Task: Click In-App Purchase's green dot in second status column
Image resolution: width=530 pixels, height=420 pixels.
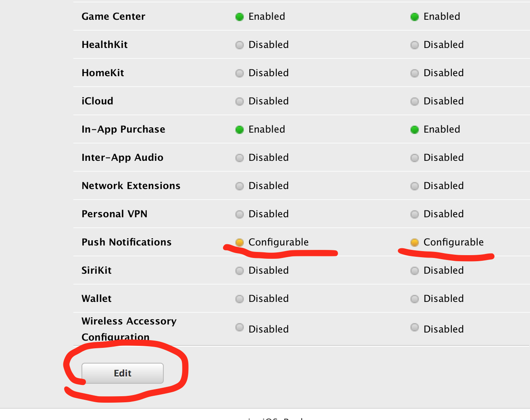Action: point(415,130)
